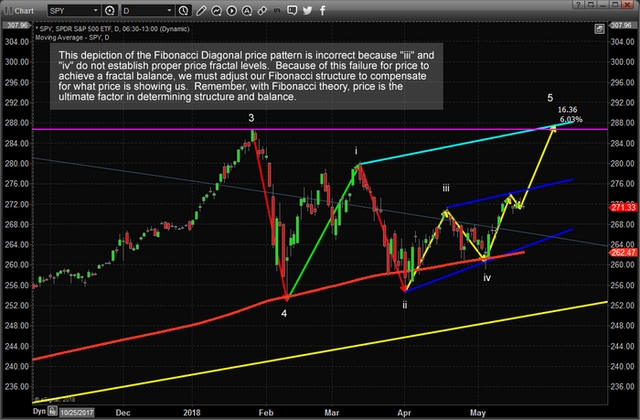This screenshot has width=640, height=420.
Task: Click the Chart window grip handle
Action: coord(8,11)
